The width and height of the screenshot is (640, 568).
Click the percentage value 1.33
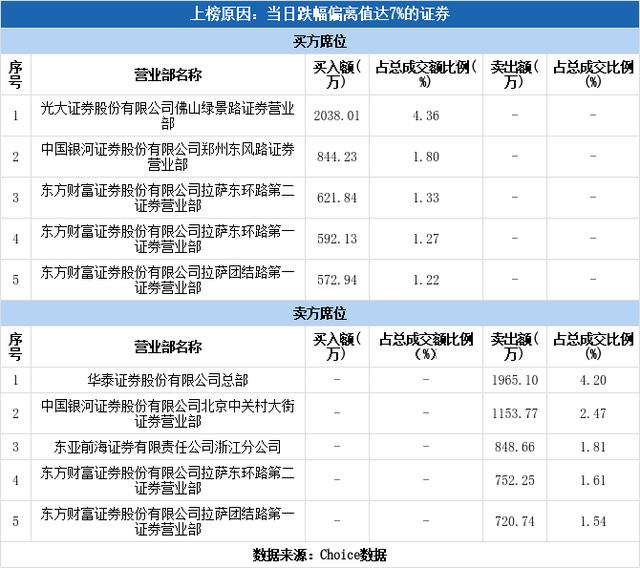click(x=426, y=198)
